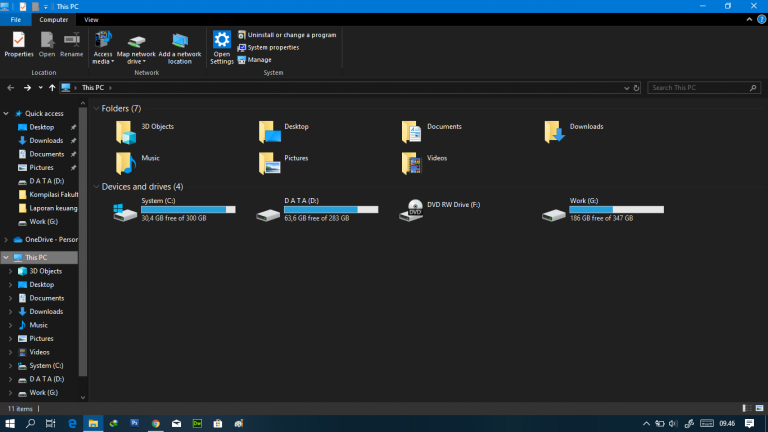Viewport: 768px width, 432px height.
Task: Select the Documents folder in main pane
Action: [x=432, y=132]
